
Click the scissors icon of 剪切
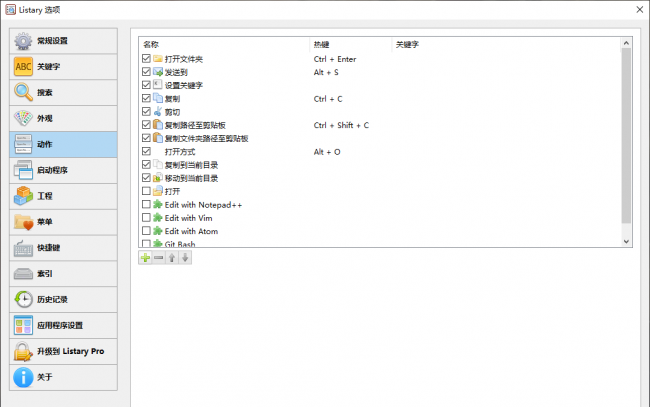(x=158, y=111)
